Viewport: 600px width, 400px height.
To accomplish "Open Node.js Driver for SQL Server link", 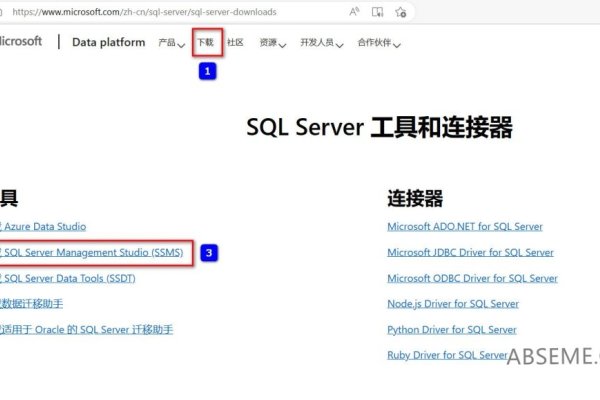I will 453,304.
